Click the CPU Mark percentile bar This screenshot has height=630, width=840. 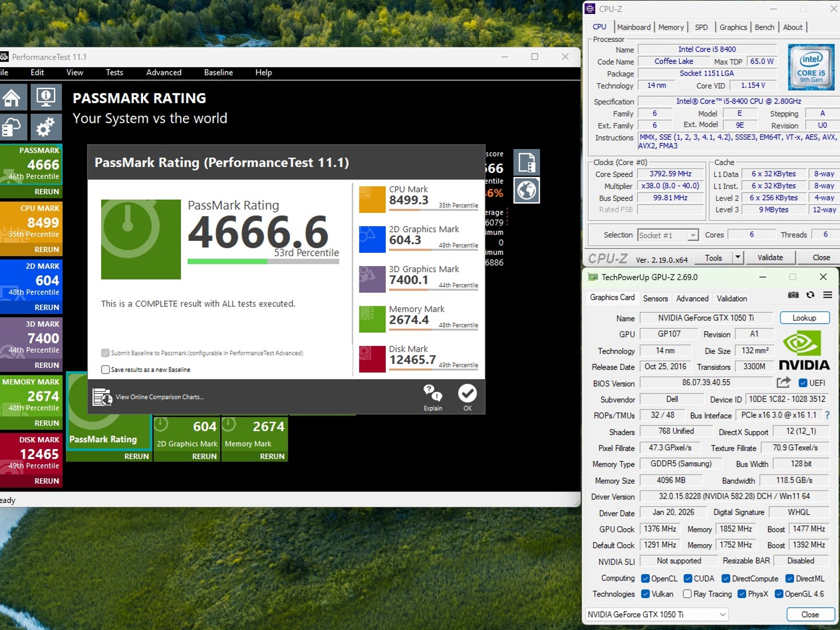point(434,210)
